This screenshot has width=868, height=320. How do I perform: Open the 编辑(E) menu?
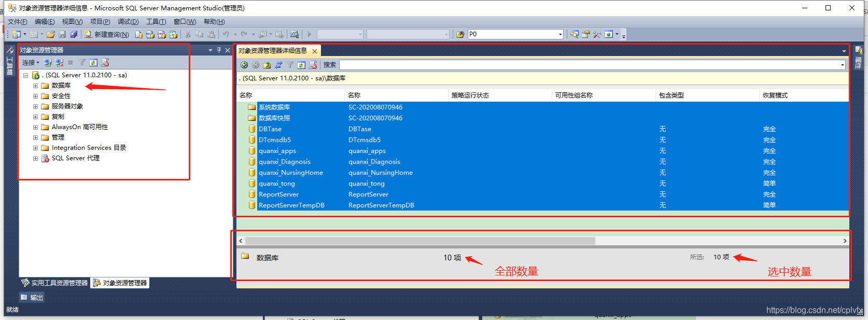pos(45,21)
